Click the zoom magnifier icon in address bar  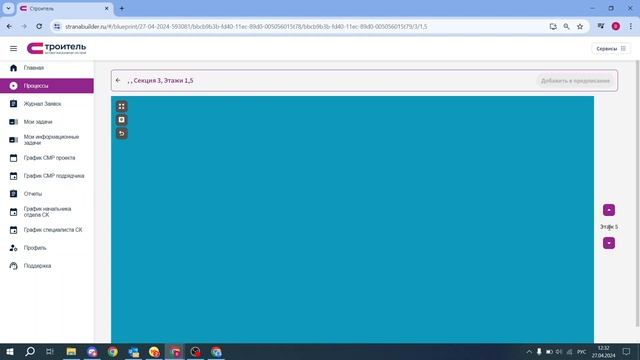pyautogui.click(x=567, y=27)
